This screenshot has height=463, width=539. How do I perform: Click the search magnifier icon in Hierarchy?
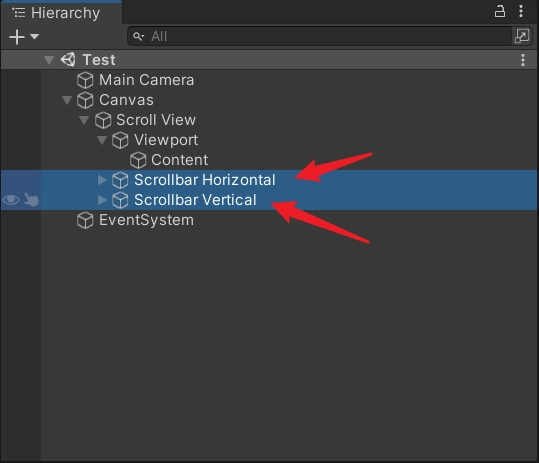pos(138,36)
